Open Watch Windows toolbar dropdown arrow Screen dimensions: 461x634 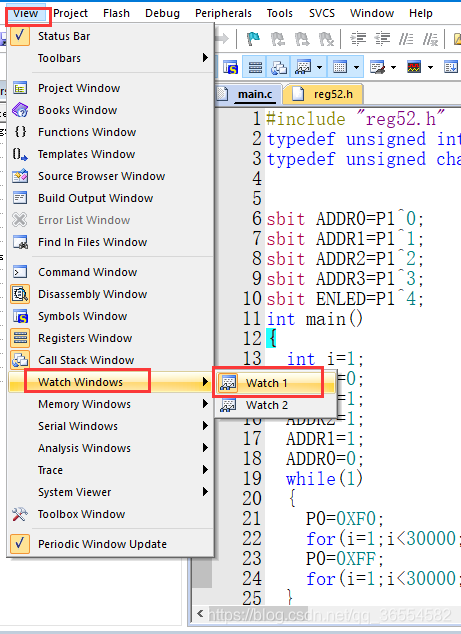319,67
